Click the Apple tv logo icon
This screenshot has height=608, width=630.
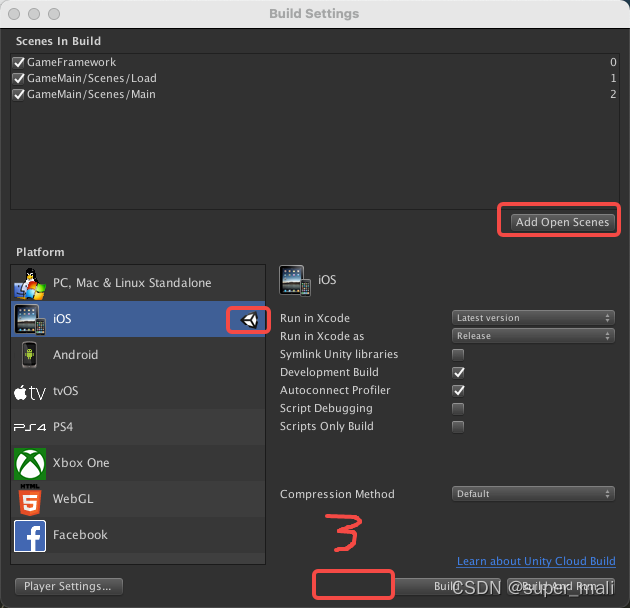coord(30,392)
